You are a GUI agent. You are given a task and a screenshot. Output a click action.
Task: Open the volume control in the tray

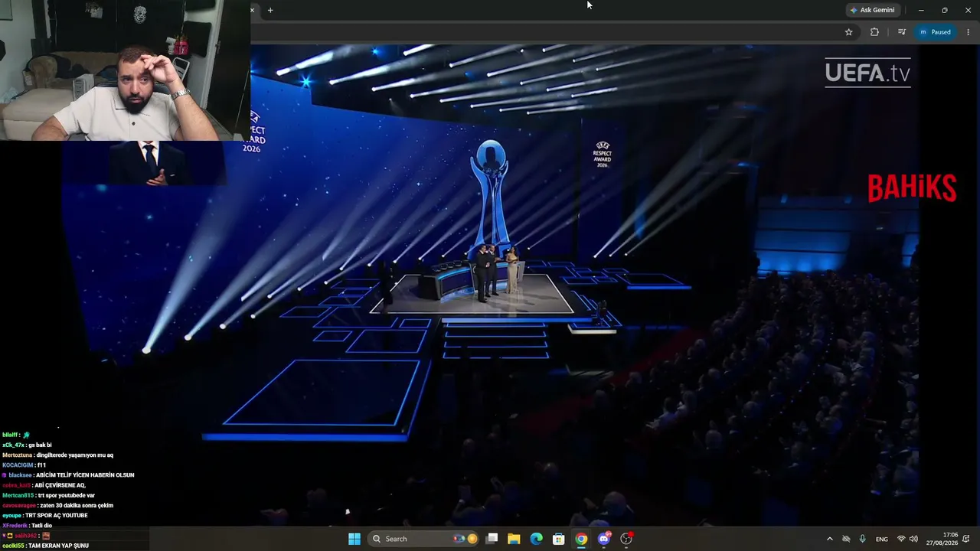913,539
